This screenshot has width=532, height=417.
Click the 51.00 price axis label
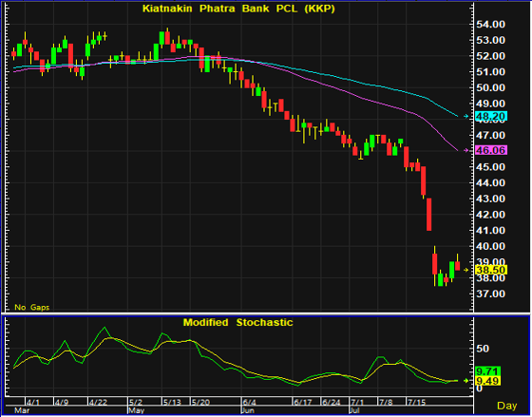tap(491, 72)
